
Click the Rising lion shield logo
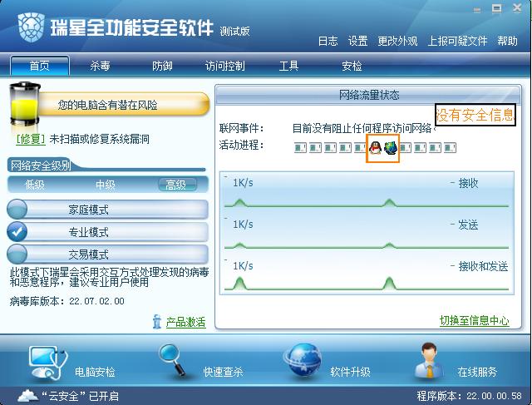32,27
